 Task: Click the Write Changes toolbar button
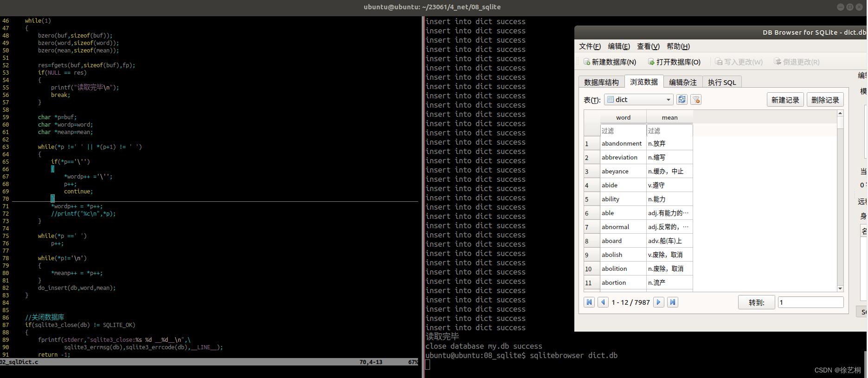(x=739, y=62)
